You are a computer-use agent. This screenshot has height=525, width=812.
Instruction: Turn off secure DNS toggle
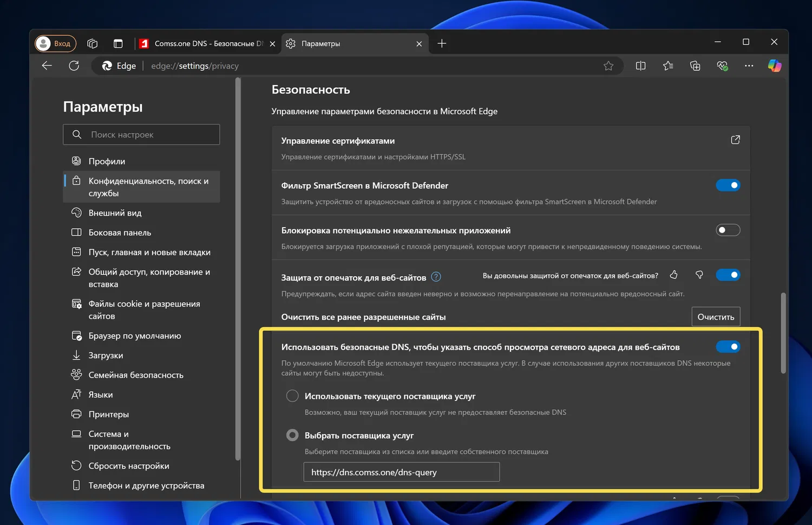(728, 347)
